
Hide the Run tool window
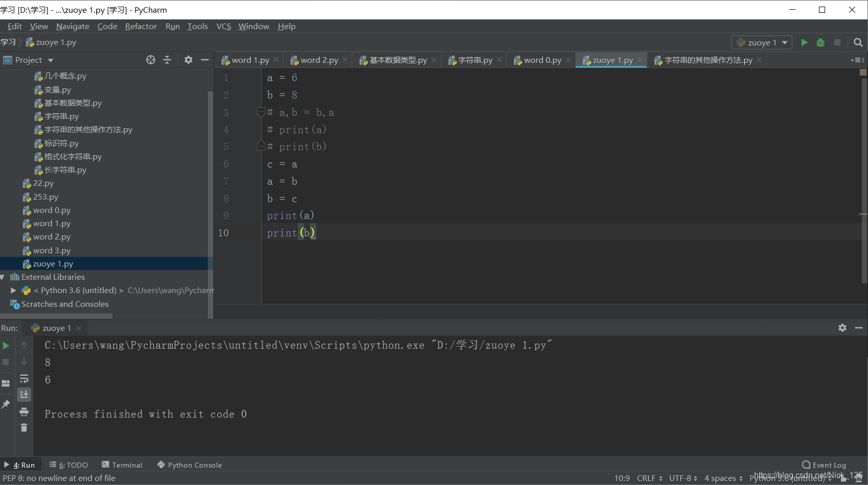pyautogui.click(x=859, y=328)
